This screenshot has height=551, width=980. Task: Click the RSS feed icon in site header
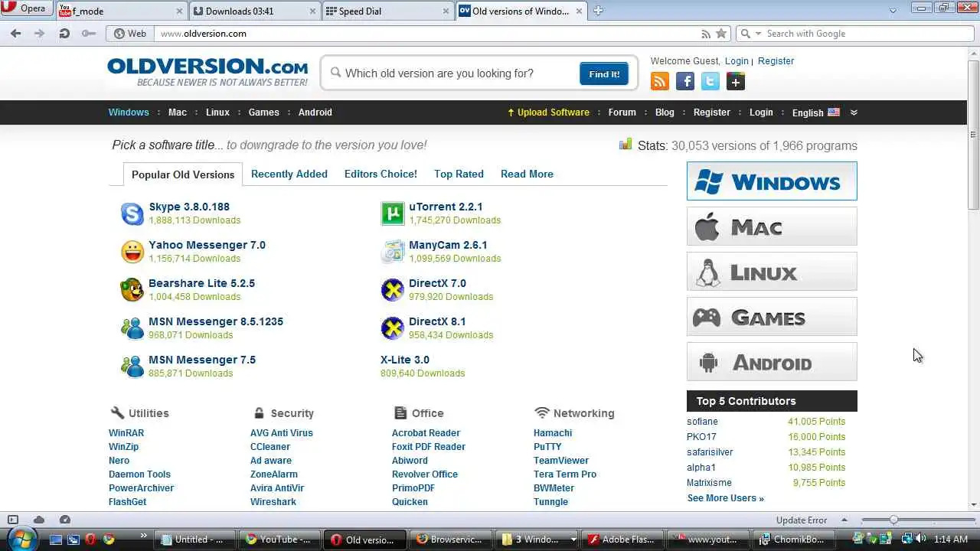pyautogui.click(x=660, y=82)
